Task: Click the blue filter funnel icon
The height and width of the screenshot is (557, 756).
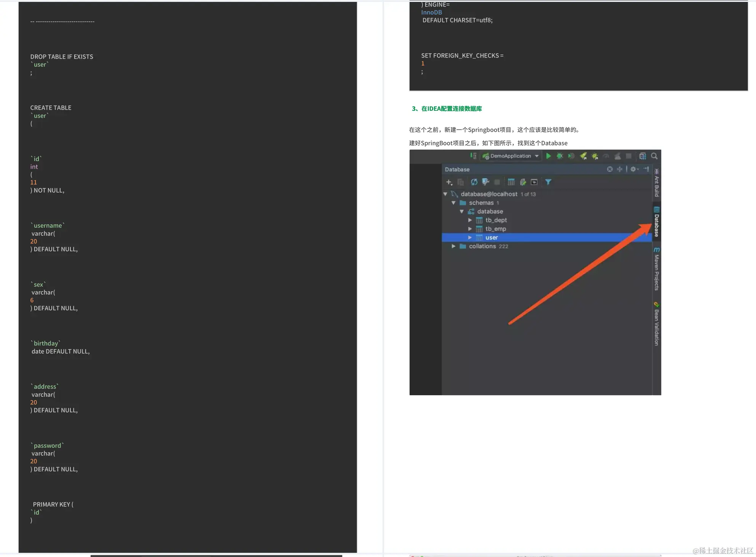Action: (x=548, y=182)
